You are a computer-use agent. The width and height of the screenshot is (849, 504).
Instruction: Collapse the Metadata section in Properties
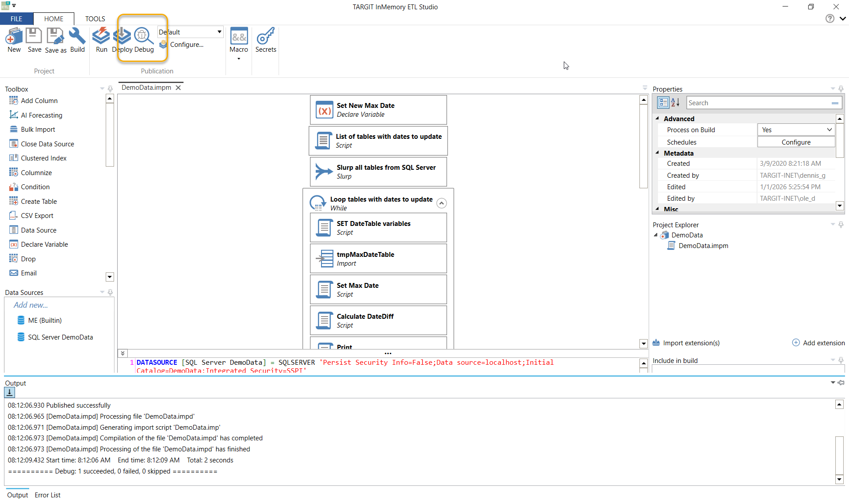pos(658,153)
